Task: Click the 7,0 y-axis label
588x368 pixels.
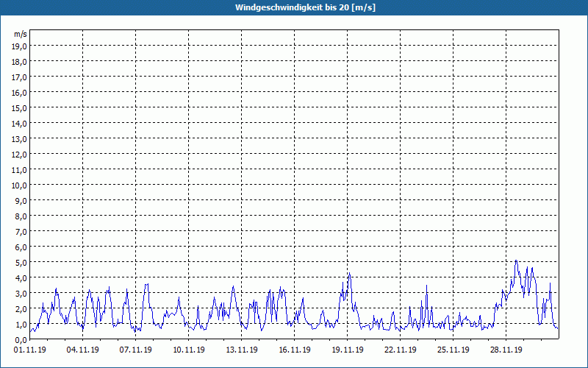Action: [21, 232]
